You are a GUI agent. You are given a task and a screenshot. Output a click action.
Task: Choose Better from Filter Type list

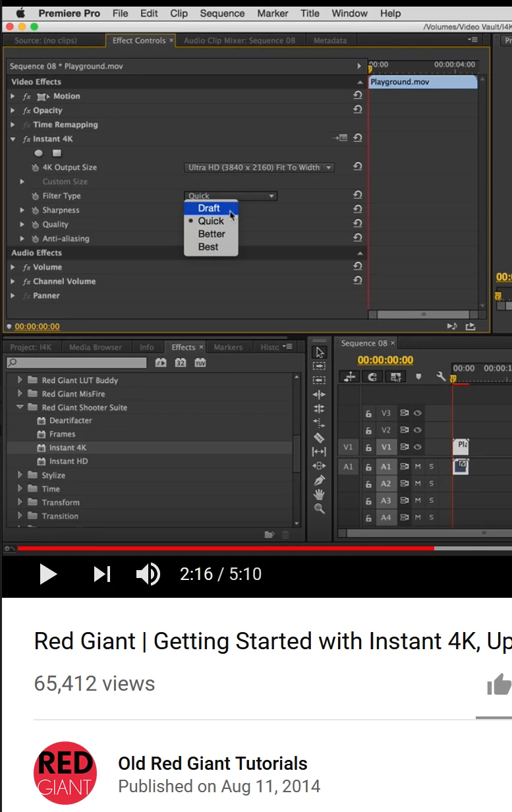[x=211, y=234]
